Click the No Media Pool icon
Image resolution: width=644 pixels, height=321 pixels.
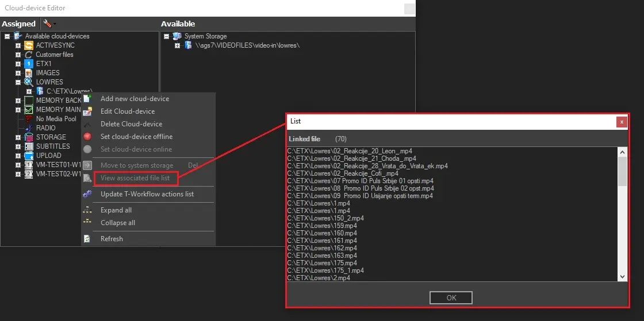(x=29, y=119)
